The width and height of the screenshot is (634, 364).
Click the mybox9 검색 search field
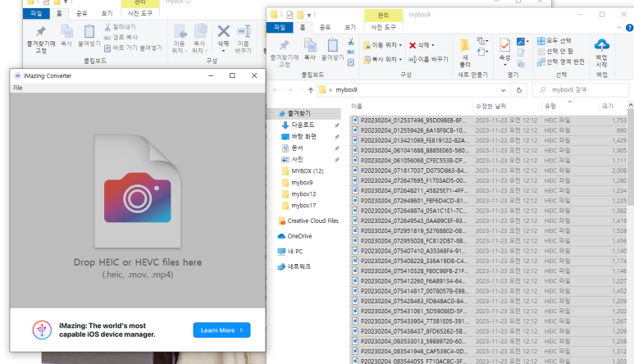581,89
